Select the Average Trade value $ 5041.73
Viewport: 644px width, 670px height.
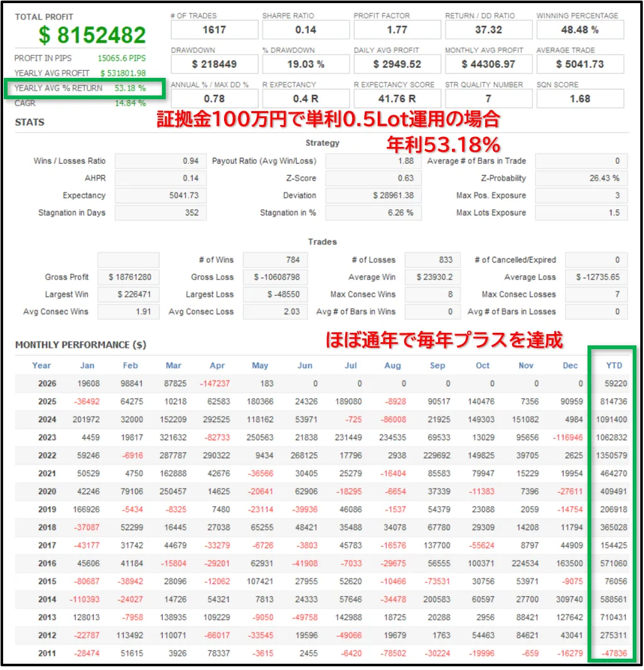coord(580,64)
